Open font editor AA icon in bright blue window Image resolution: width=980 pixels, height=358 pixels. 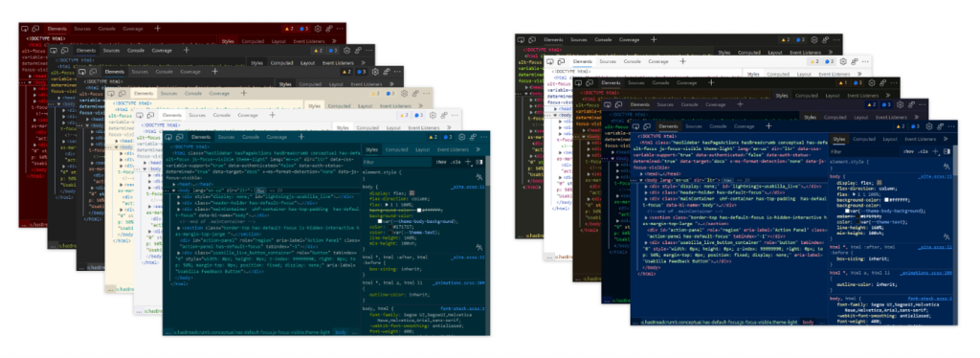coord(947,167)
